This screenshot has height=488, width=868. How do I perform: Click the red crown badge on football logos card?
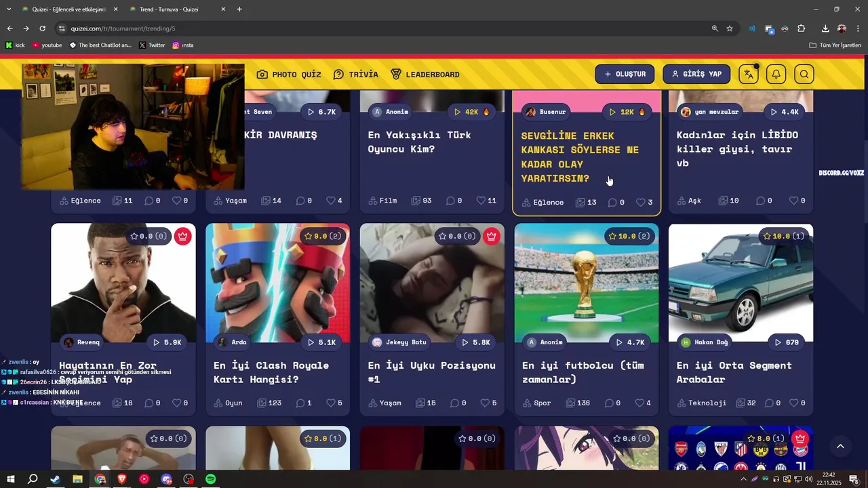coord(800,439)
